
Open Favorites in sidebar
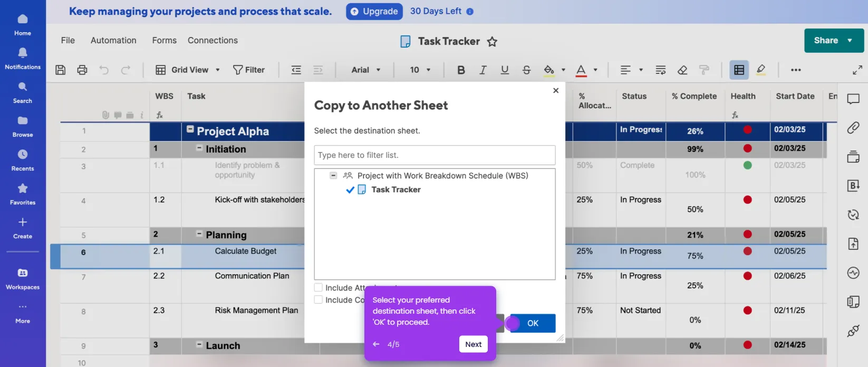pyautogui.click(x=23, y=194)
